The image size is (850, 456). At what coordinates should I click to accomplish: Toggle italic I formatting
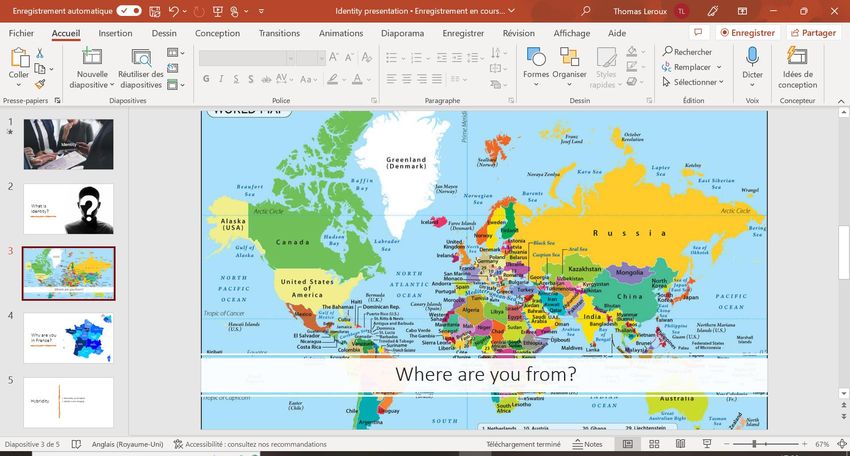[x=221, y=79]
